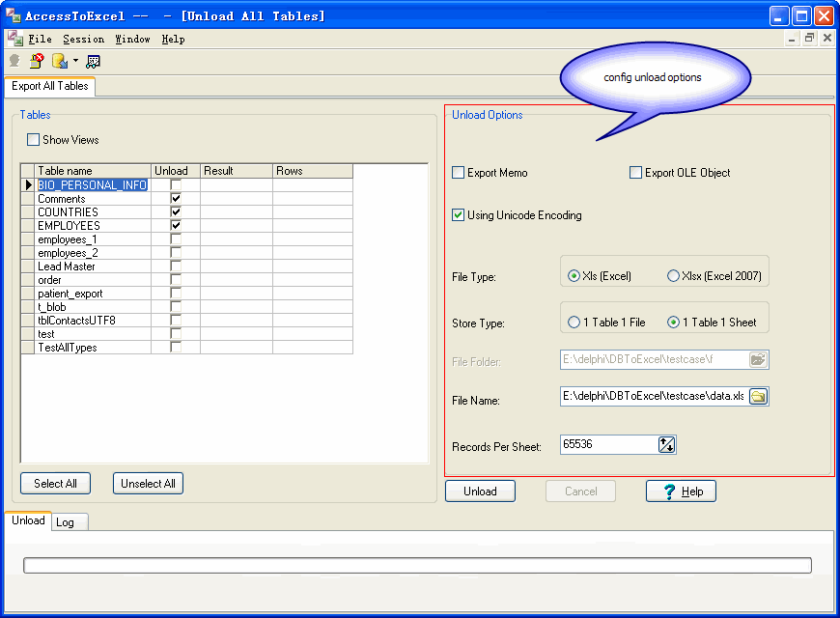
Task: Close the inner Unload All Tables window
Action: coord(827,38)
